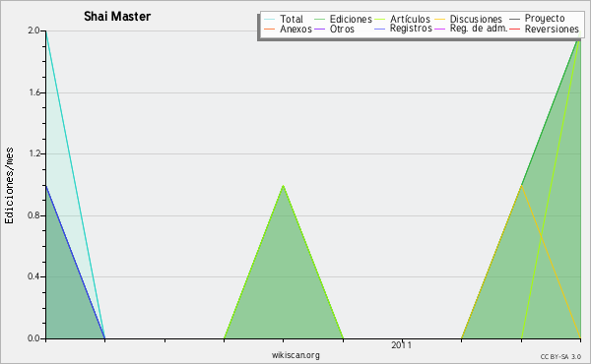Screen dimensions: 591x364
Task: Click the 'Shai Master' chart title
Action: [x=117, y=17]
